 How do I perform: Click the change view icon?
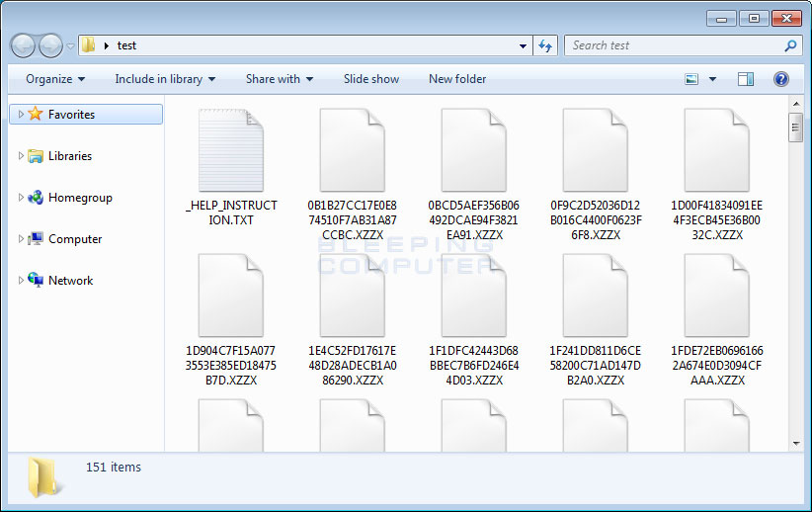(692, 79)
